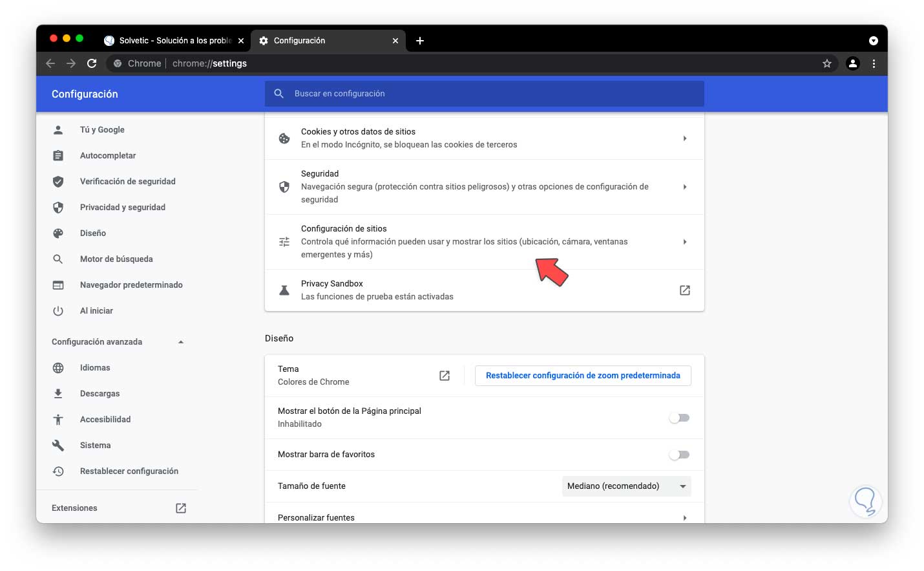
Task: Click the profile avatar icon in toolbar
Action: pyautogui.click(x=853, y=63)
